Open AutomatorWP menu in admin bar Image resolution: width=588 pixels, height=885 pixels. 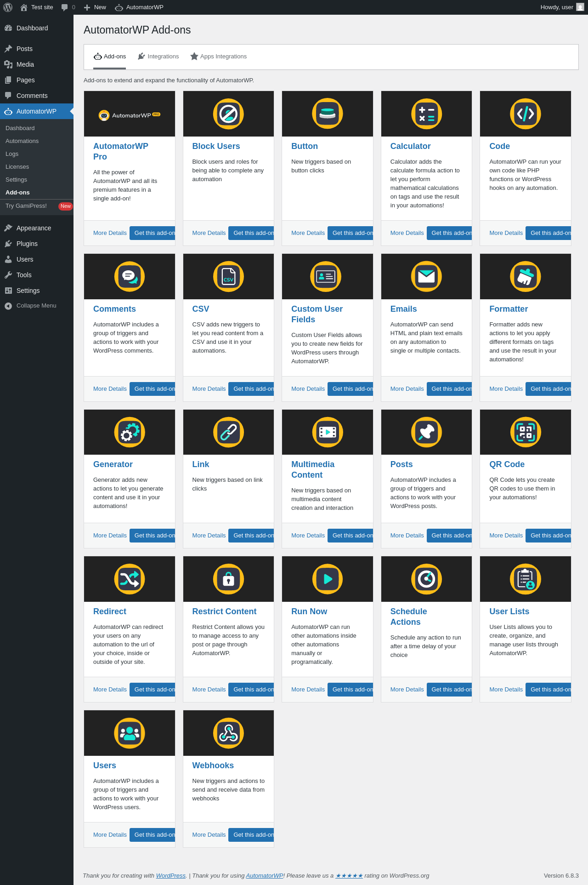(139, 7)
